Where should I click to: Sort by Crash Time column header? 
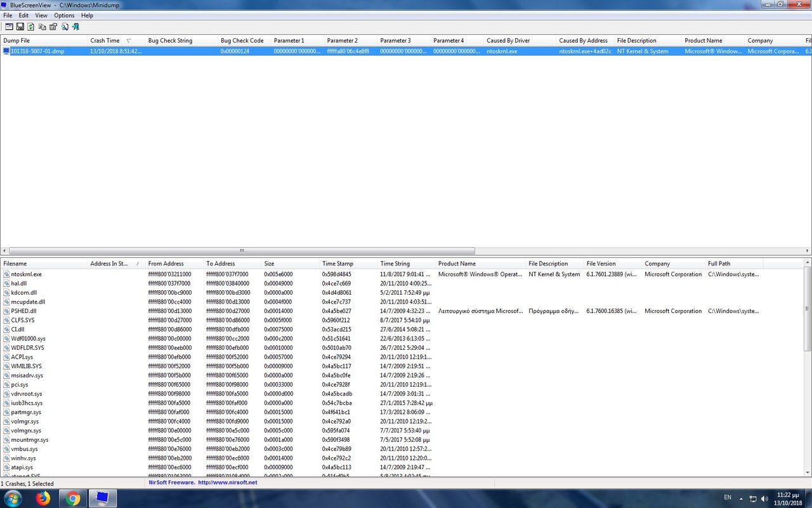(116, 41)
